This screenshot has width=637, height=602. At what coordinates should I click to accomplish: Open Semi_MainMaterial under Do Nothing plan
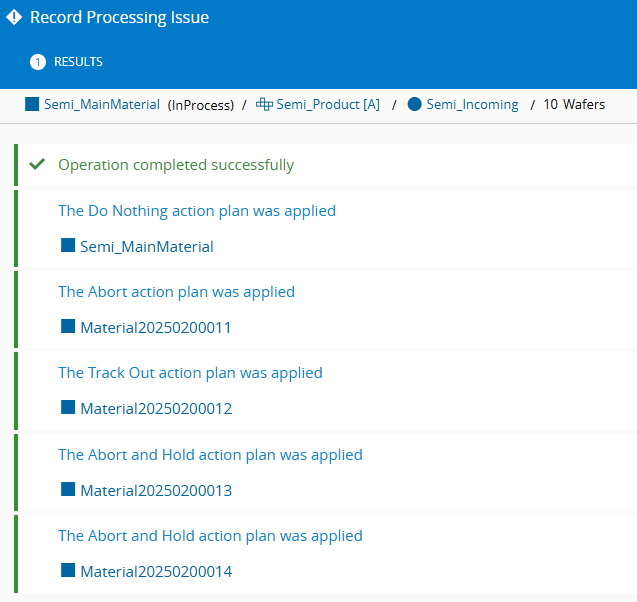(x=146, y=246)
